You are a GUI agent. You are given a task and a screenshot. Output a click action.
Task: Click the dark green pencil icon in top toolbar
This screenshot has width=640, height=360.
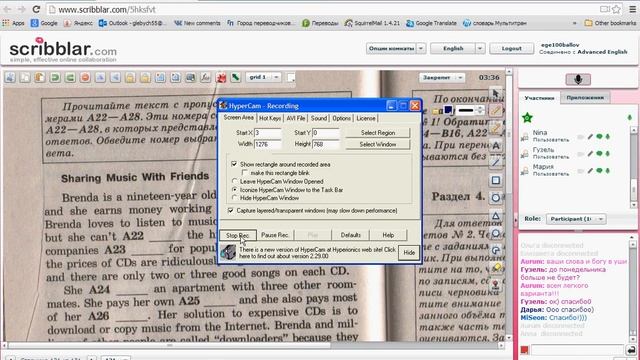pyautogui.click(x=236, y=77)
